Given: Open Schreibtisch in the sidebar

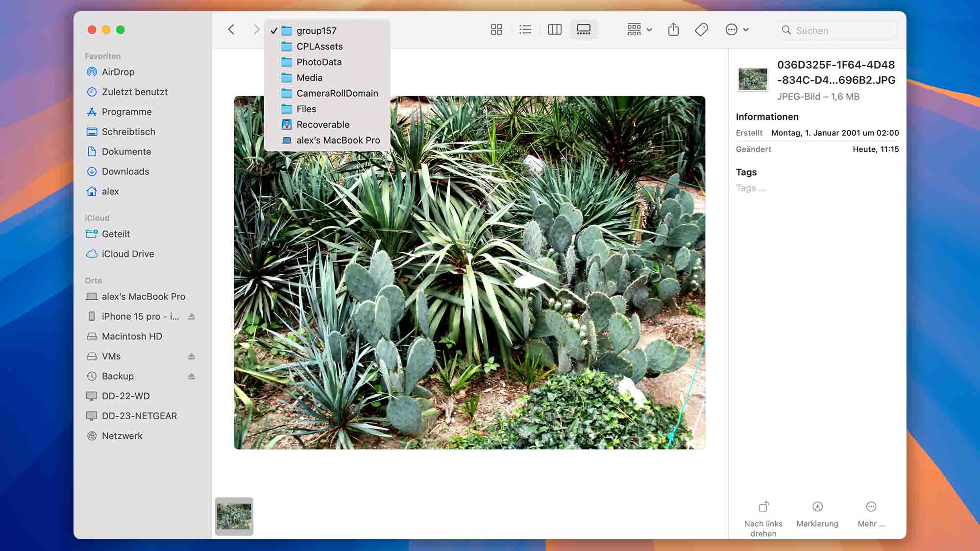Looking at the screenshot, I should [x=142, y=132].
